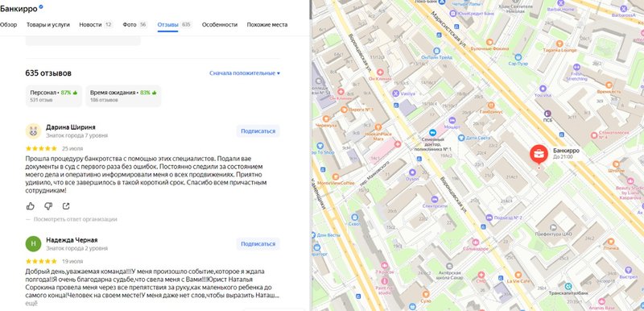This screenshot has height=311, width=644.
Task: Open the Моцарт place marker
Action: click(452, 120)
